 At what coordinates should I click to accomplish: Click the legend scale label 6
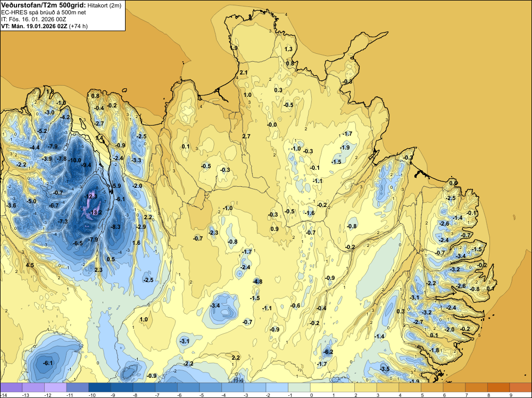(444, 395)
